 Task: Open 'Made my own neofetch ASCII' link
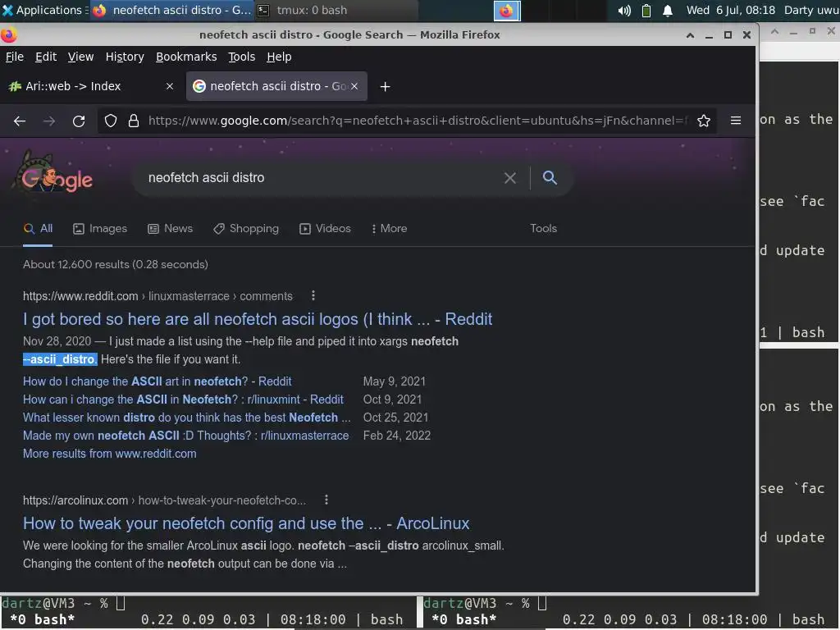pyautogui.click(x=186, y=436)
